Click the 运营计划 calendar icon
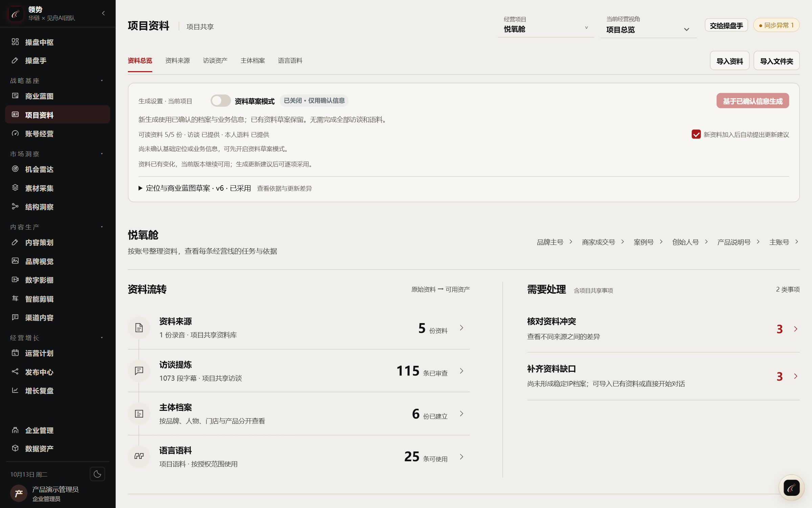 pyautogui.click(x=15, y=353)
